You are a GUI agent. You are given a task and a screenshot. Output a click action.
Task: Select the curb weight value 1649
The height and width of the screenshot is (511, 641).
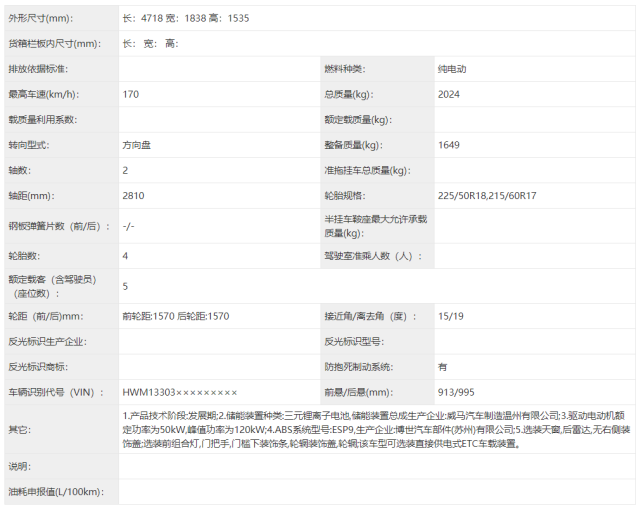[x=449, y=145]
